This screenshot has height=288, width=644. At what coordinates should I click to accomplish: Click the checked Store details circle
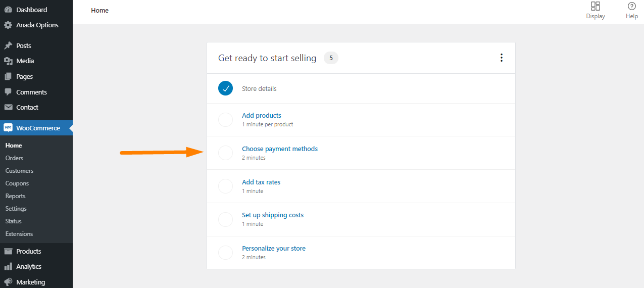click(x=225, y=88)
